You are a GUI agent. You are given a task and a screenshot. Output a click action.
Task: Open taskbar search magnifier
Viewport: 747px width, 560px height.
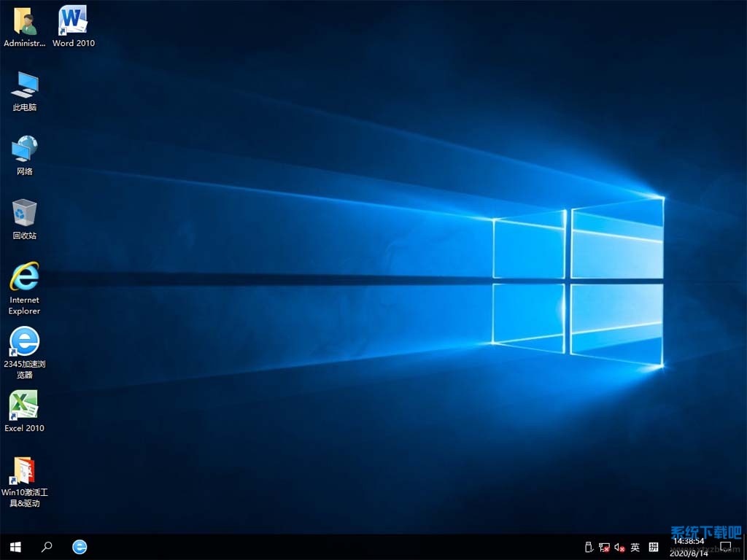(47, 547)
